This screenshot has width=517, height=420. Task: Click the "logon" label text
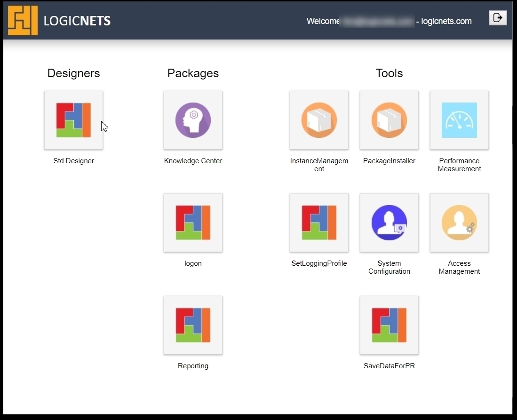(193, 263)
